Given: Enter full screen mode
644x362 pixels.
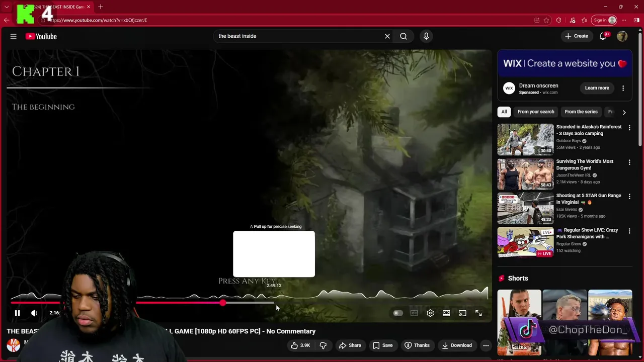Looking at the screenshot, I should (x=478, y=313).
